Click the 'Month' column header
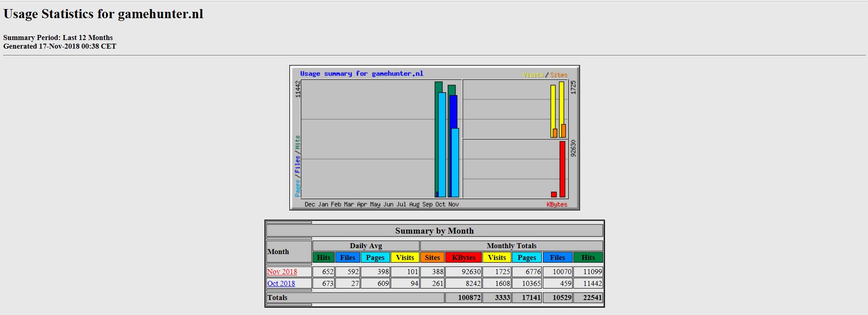This screenshot has height=315, width=868. [289, 252]
